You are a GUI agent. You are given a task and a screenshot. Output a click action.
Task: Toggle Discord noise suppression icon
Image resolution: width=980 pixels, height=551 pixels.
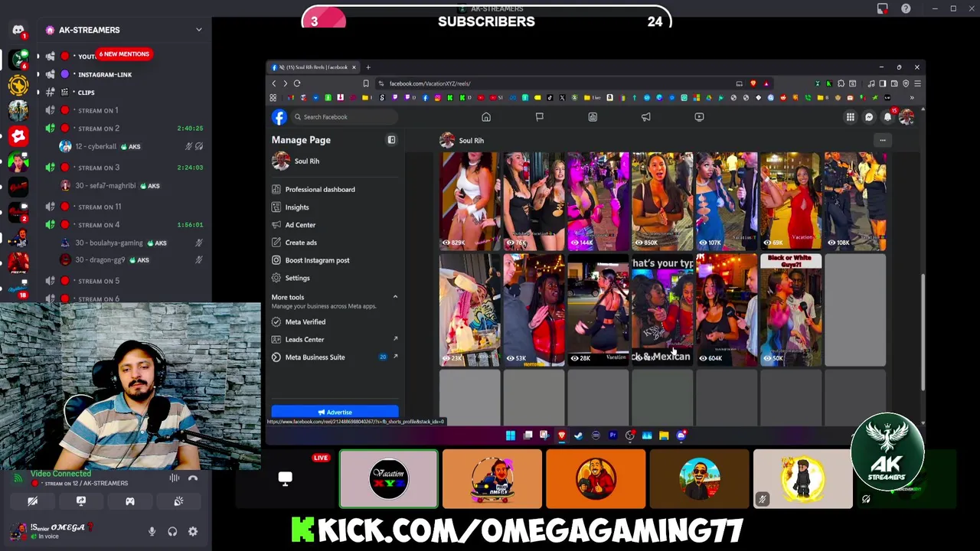pos(175,478)
